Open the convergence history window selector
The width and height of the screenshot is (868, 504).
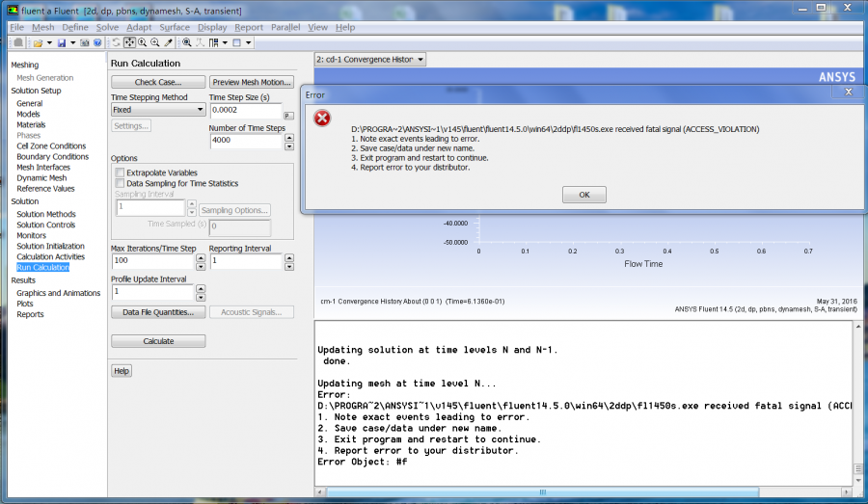coord(369,59)
